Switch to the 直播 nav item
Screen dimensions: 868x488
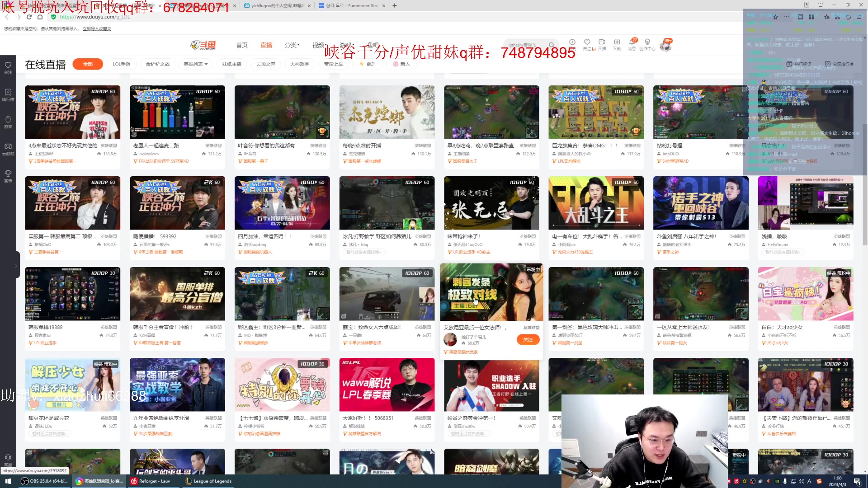[266, 45]
